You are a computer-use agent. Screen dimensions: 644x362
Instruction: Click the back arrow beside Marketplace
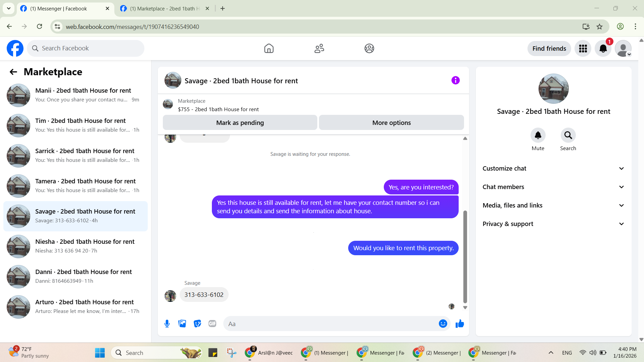coord(13,72)
